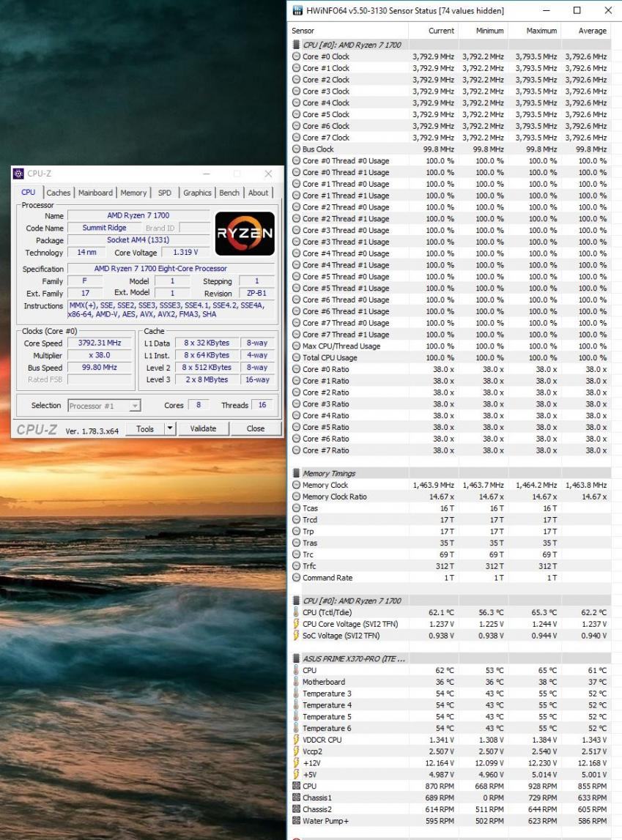Open the Processor #1 selection dropdown
Image resolution: width=622 pixels, height=840 pixels.
click(104, 406)
